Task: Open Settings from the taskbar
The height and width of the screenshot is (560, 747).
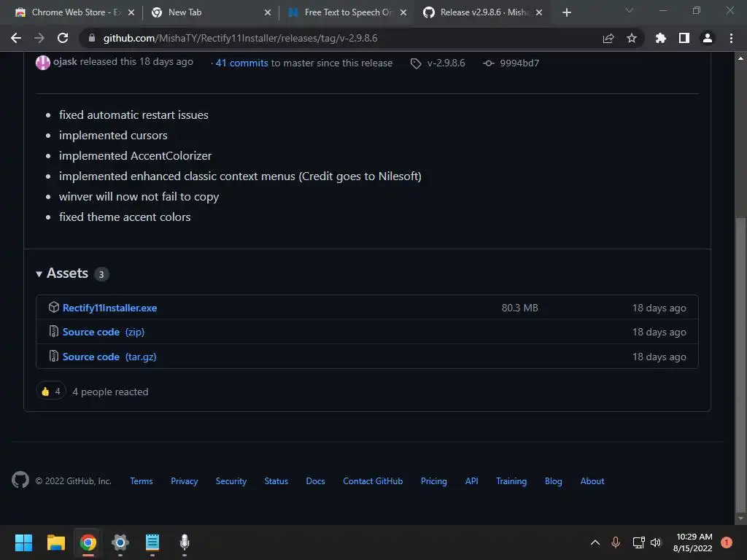Action: coord(120,542)
